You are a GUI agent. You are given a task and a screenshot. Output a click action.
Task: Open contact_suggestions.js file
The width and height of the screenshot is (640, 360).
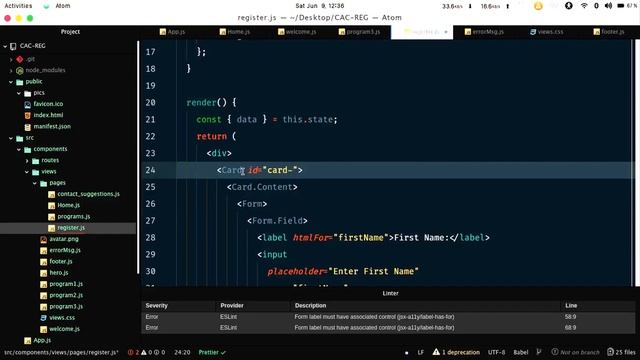[x=89, y=194]
